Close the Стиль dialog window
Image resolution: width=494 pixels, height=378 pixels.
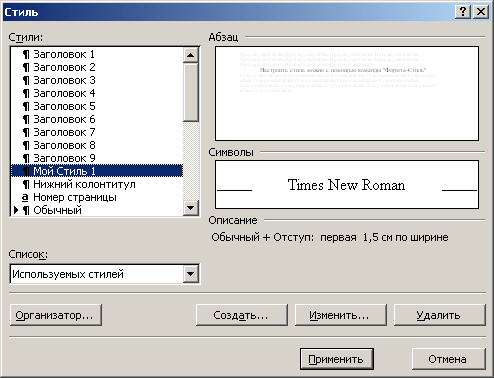pos(481,12)
